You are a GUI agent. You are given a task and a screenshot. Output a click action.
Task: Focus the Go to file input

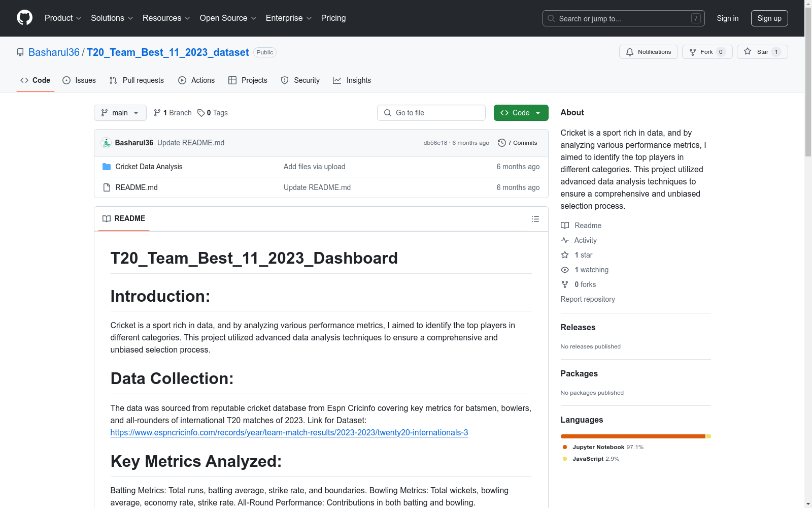click(431, 113)
